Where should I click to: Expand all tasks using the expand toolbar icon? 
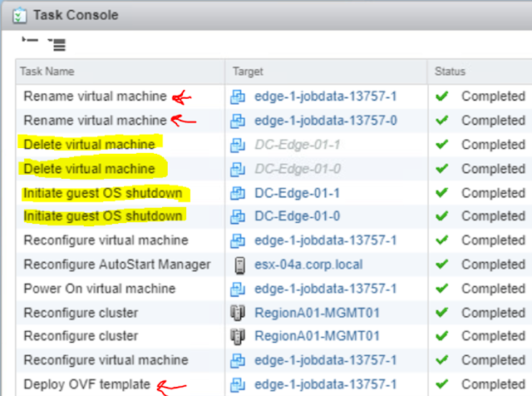(57, 44)
